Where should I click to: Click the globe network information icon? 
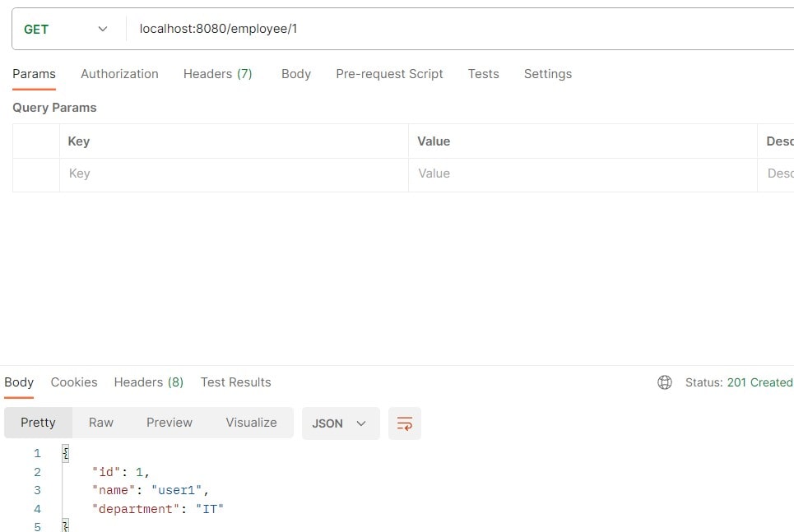[x=665, y=382]
